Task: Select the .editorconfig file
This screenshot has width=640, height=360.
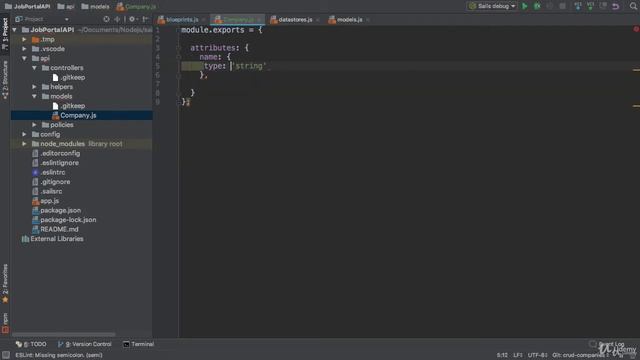Action: coord(56,153)
